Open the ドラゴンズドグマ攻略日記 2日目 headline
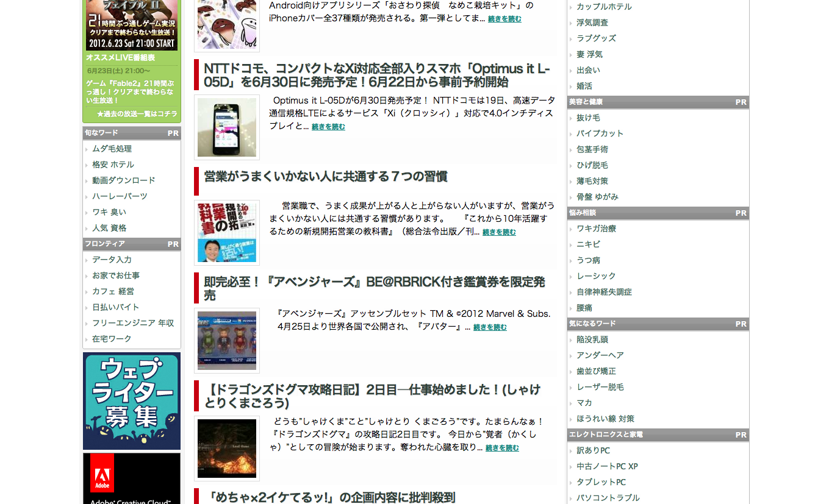829x504 pixels. (372, 396)
